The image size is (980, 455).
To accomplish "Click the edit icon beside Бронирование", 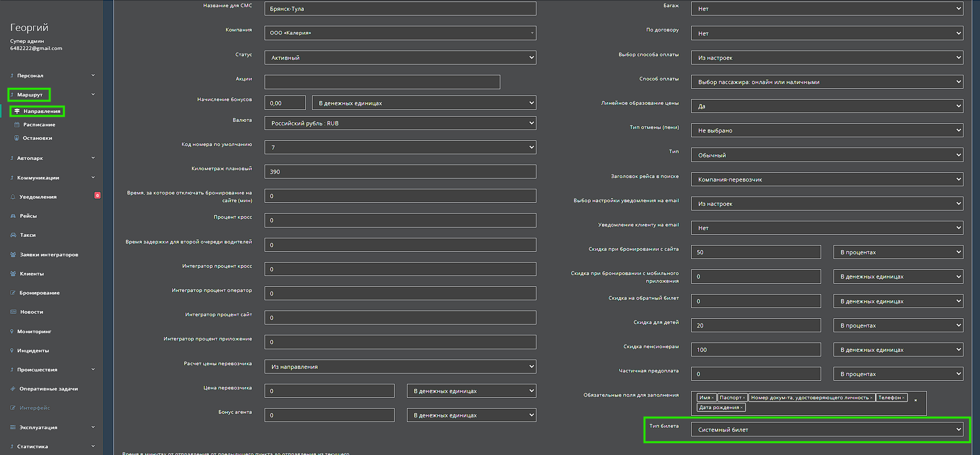I will tap(13, 293).
